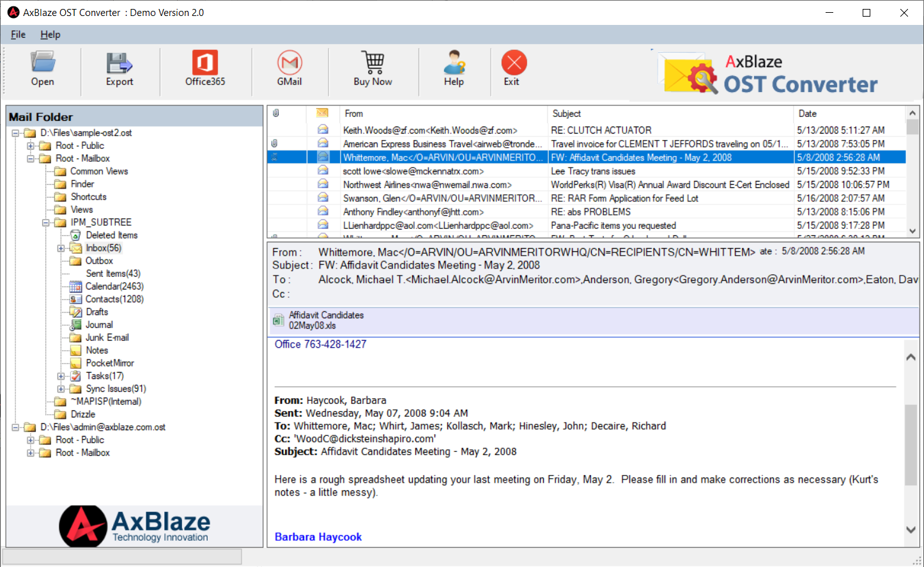Select the Tasks(17) folder icon
924x567 pixels.
(75, 376)
